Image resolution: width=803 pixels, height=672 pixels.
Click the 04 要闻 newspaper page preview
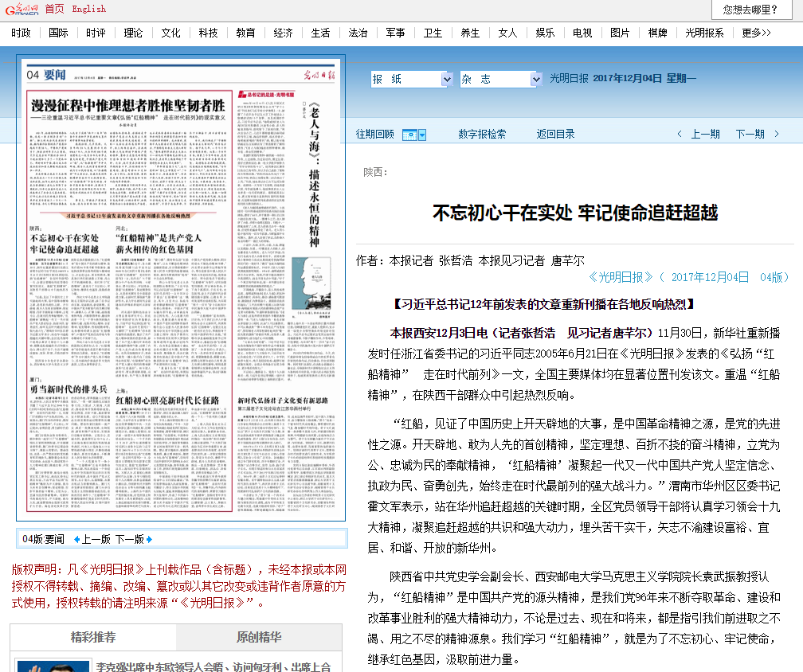[181, 288]
